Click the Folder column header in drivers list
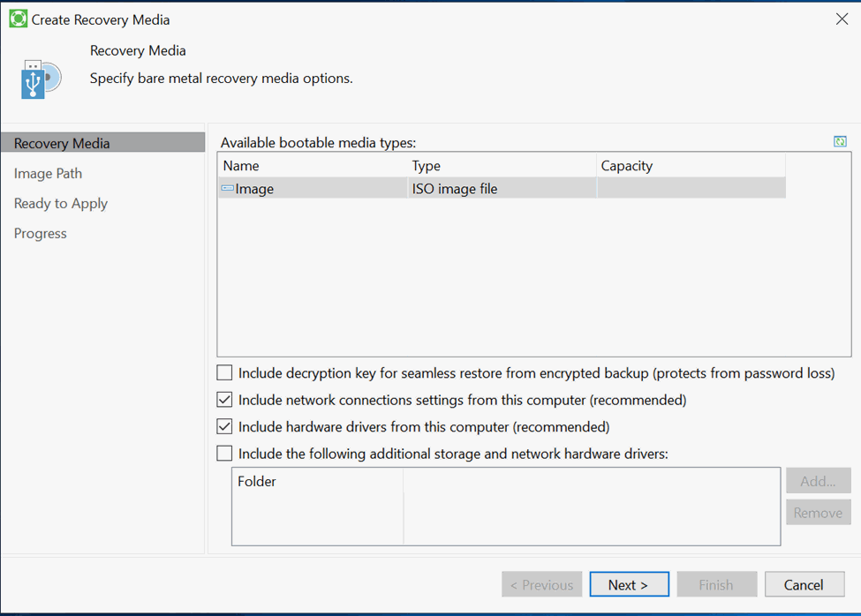The image size is (861, 616). (318, 481)
